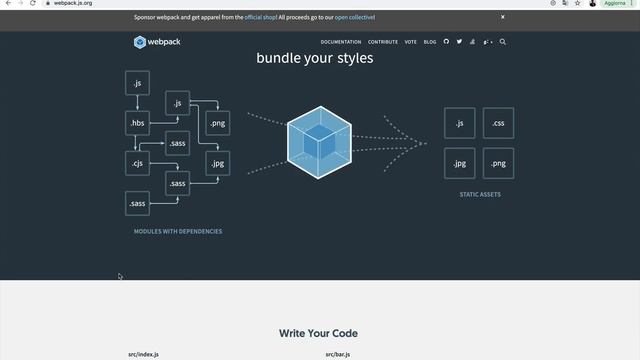This screenshot has height=360, width=640.
Task: Open the translate page icon
Action: pos(565,3)
